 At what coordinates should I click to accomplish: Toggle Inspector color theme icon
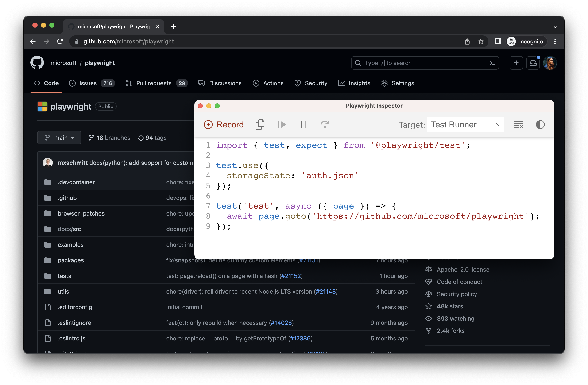pyautogui.click(x=540, y=125)
